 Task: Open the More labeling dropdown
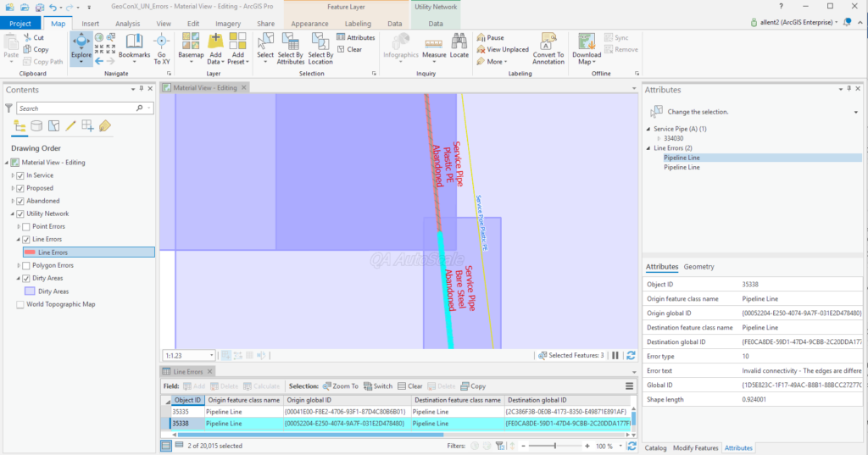point(492,62)
